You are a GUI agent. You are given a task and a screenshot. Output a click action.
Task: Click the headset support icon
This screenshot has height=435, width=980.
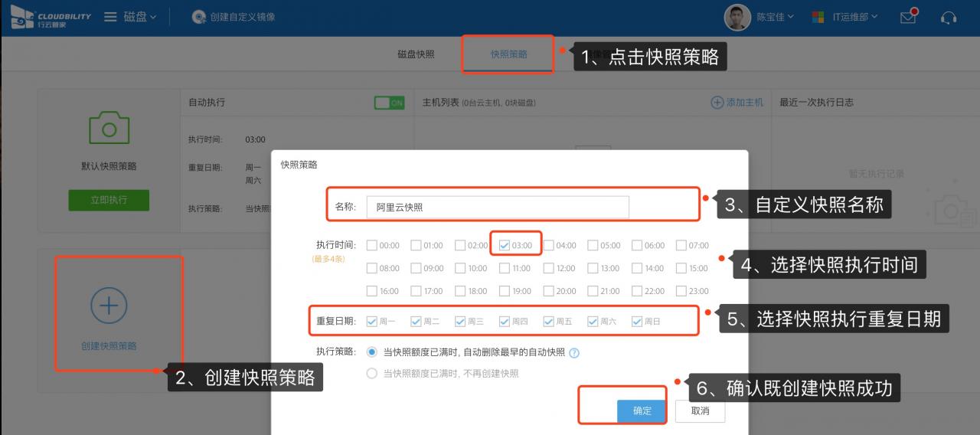click(949, 17)
